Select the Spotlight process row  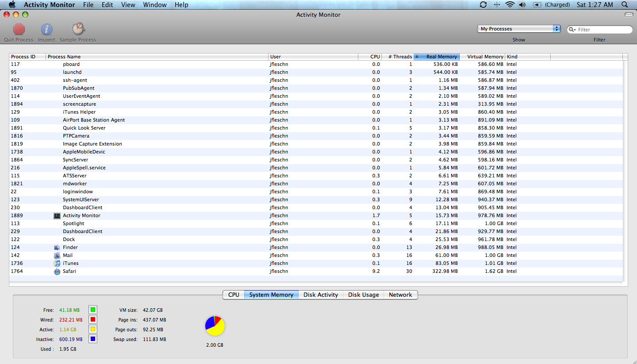[x=316, y=224]
